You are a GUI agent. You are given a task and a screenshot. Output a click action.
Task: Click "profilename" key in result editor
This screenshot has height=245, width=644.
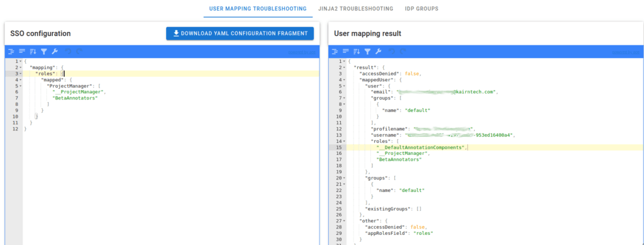[x=390, y=128]
